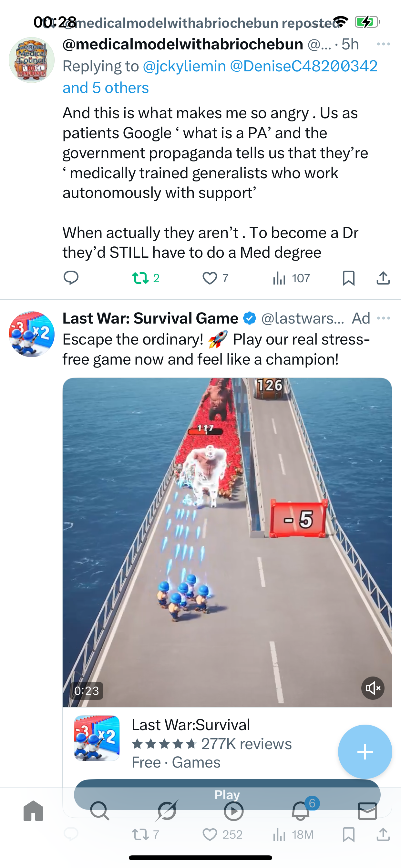Open the Messages envelope tab
The height and width of the screenshot is (868, 401).
(367, 811)
